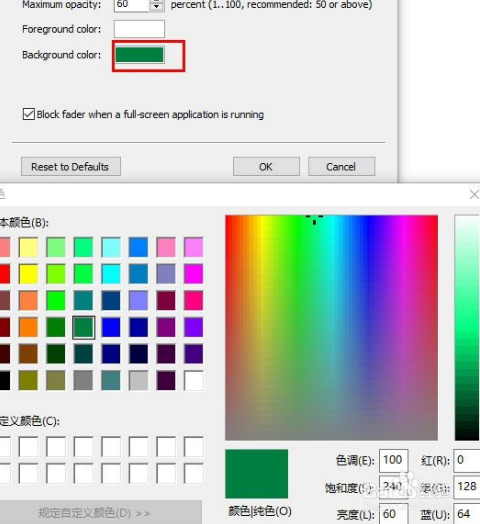The height and width of the screenshot is (524, 480).
Task: Select the selected dark sea-green basic swatch
Action: pyautogui.click(x=83, y=327)
